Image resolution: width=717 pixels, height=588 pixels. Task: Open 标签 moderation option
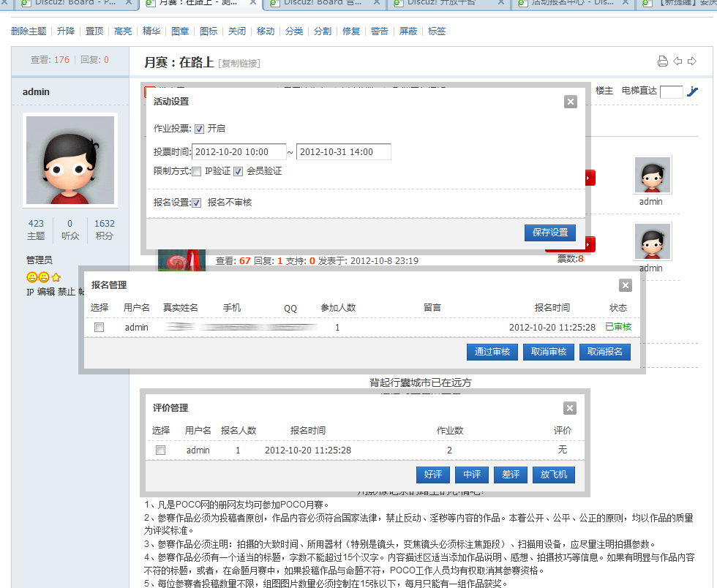coord(437,31)
